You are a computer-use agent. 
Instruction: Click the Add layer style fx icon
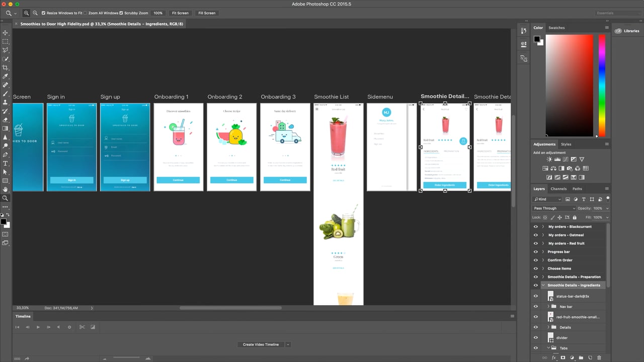(554, 357)
